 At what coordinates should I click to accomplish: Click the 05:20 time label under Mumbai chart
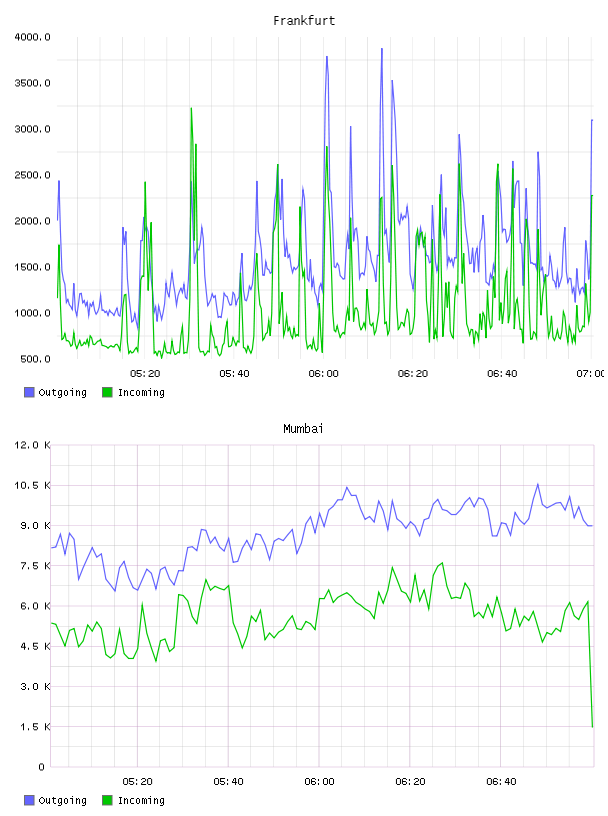click(137, 782)
